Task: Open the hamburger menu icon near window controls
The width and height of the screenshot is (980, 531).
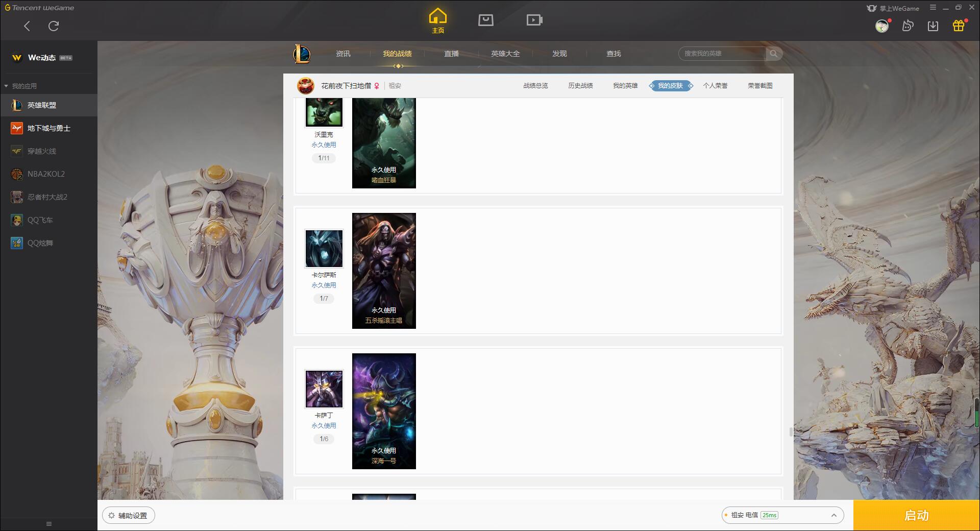Action: click(933, 8)
